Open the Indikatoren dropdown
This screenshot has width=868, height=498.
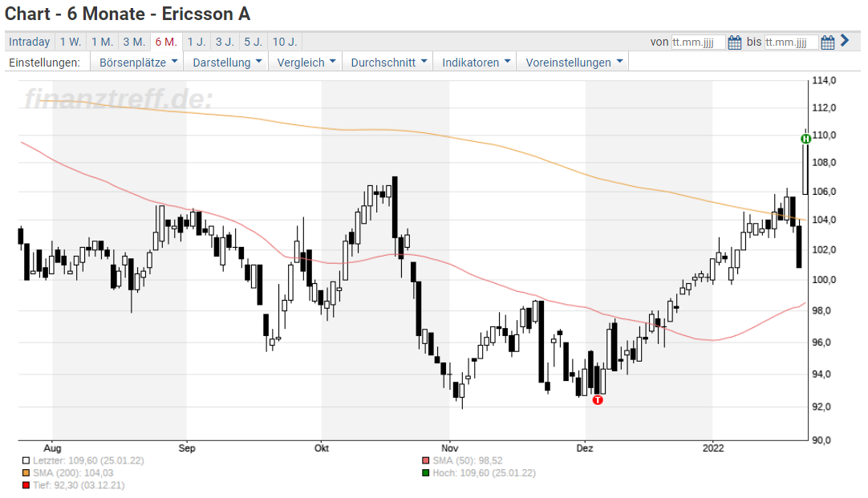click(x=476, y=62)
